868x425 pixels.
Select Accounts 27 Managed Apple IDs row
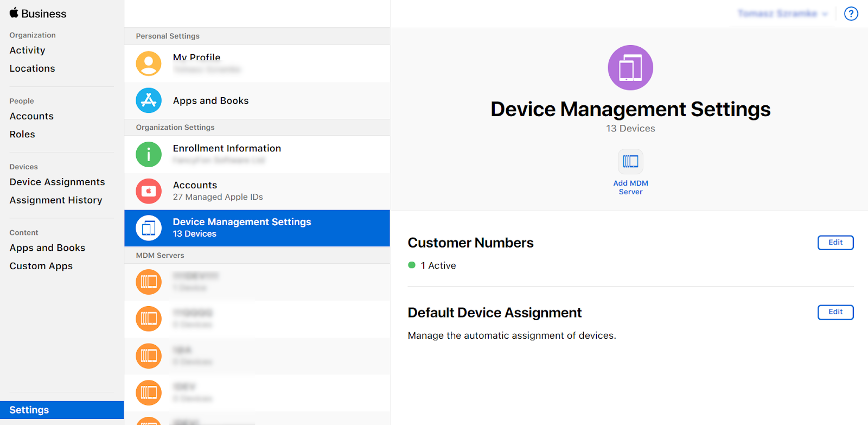tap(257, 191)
